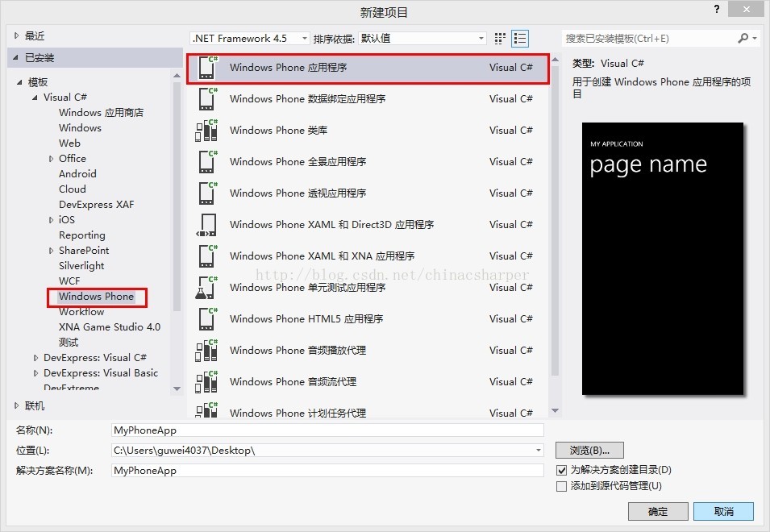Click the 解决方案名称 input field

click(327, 470)
